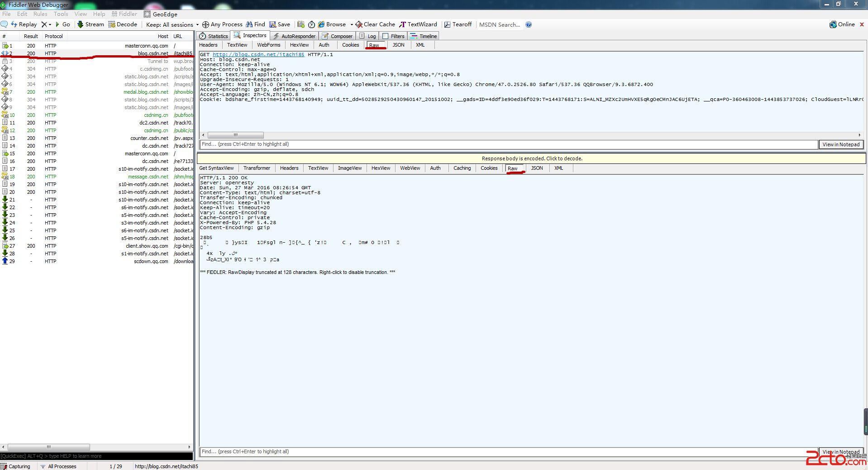
Task: Open the blue help icon beside MSDN Search
Action: coord(529,24)
